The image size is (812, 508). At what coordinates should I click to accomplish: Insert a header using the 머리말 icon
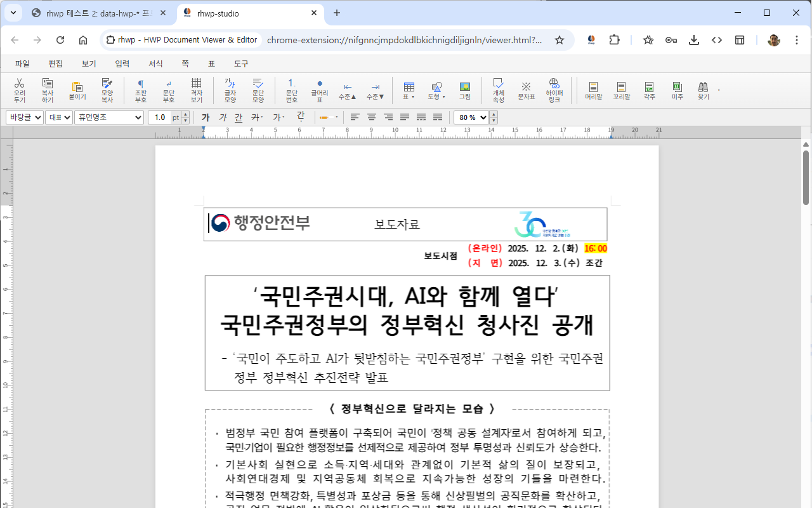tap(593, 90)
